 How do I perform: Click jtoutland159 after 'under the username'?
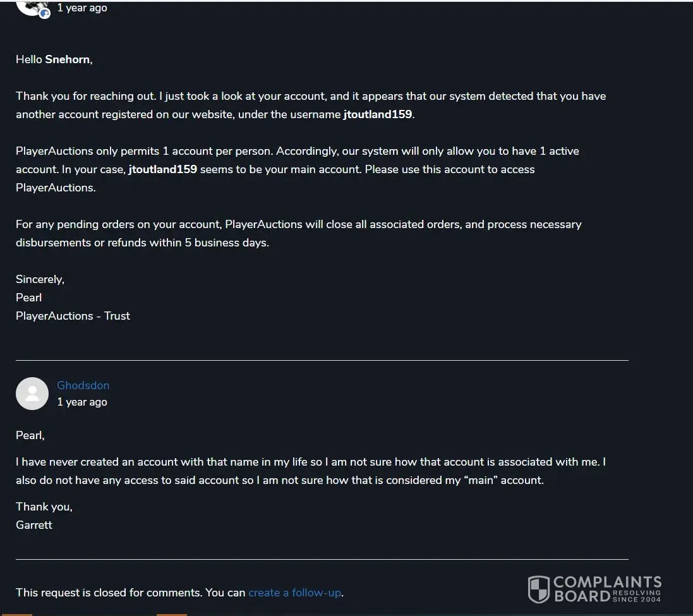point(377,114)
